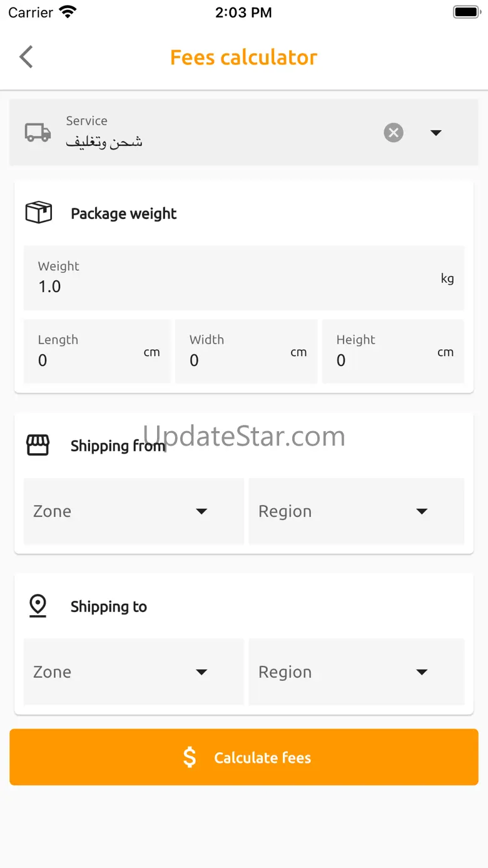Tap the battery indicator icon
This screenshot has width=488, height=868.
[466, 12]
